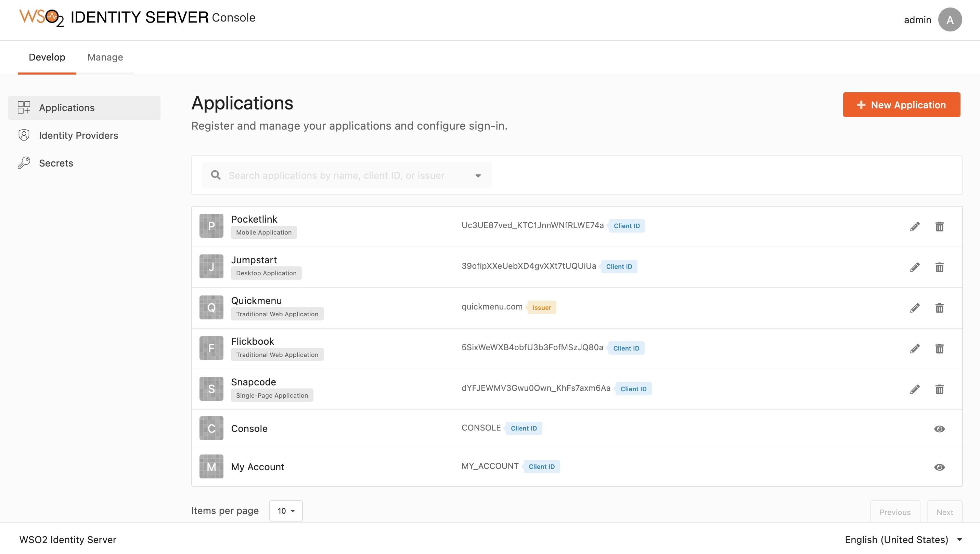
Task: Open the Applications sidebar panel
Action: (x=67, y=108)
